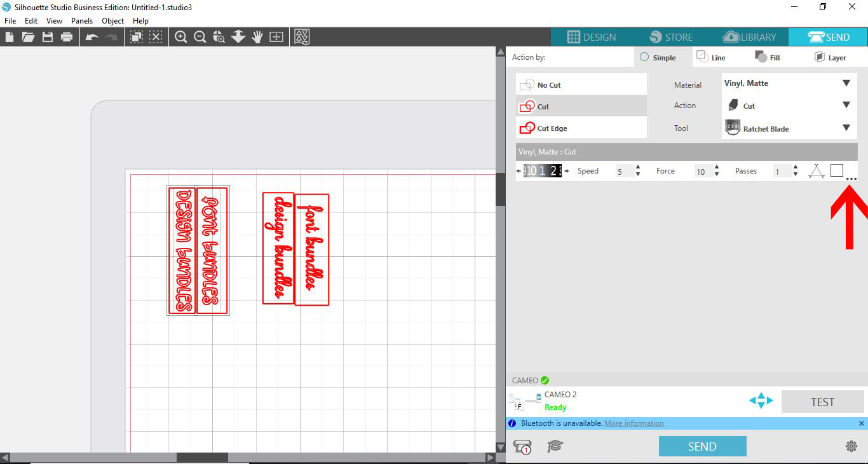Click the line segment overcut triangle icon

click(x=817, y=170)
